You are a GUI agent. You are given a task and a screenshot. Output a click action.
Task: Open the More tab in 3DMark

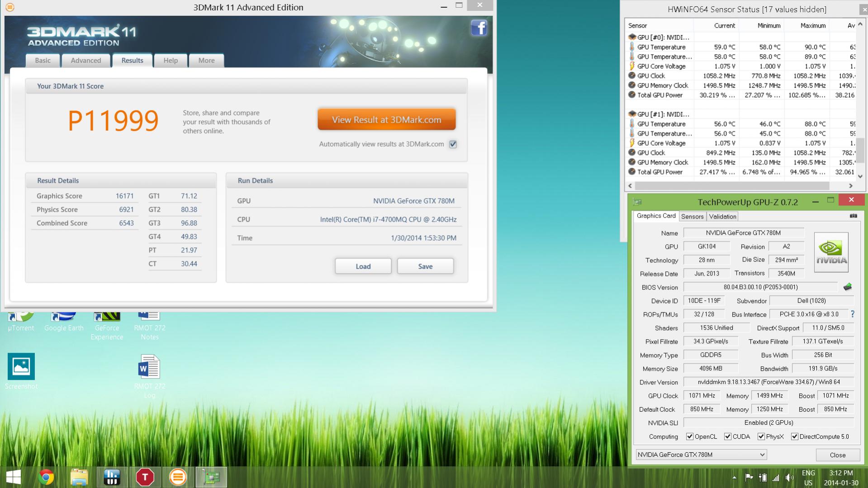tap(206, 60)
